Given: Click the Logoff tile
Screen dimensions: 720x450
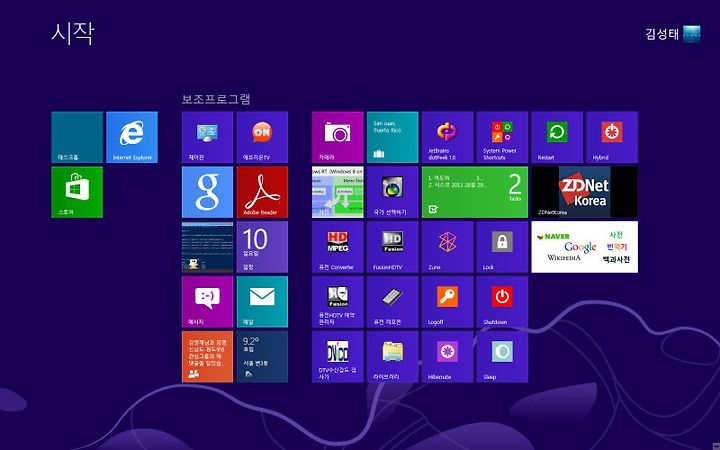Looking at the screenshot, I should coord(447,302).
